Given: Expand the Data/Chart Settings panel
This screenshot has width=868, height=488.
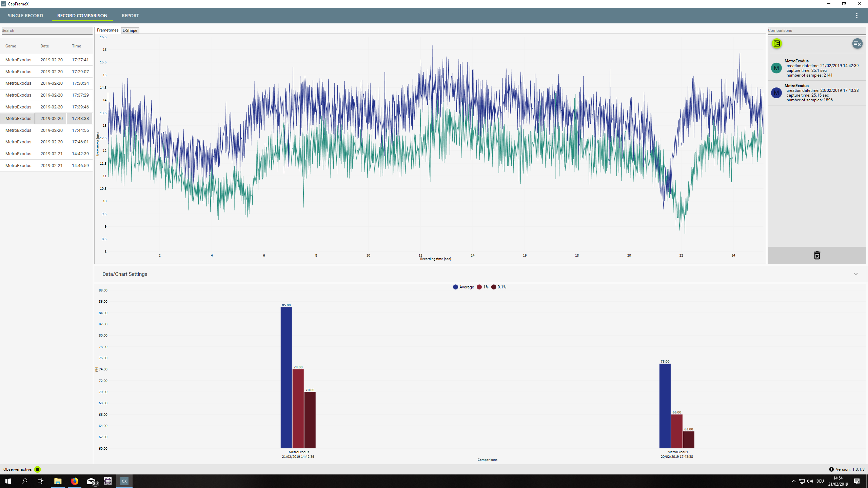Looking at the screenshot, I should 855,274.
